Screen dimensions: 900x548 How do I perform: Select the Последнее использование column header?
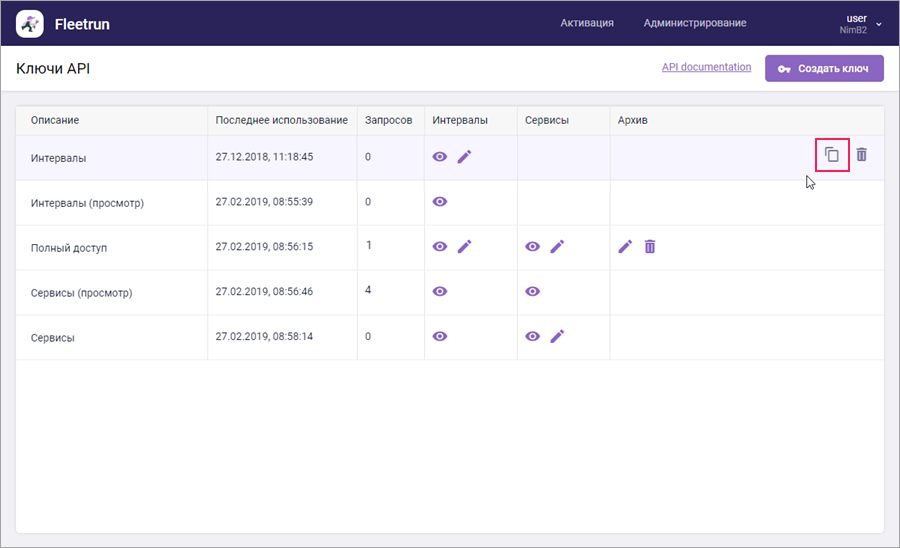pos(281,120)
